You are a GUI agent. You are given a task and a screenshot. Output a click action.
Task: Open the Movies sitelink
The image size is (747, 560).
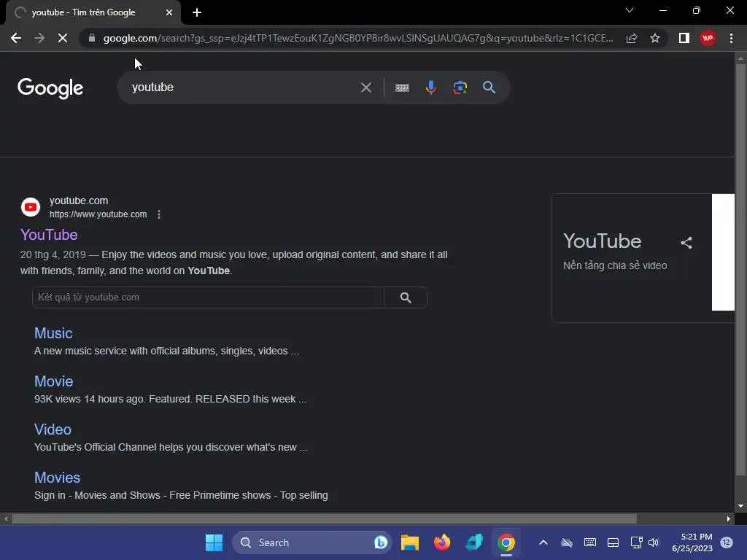tap(57, 478)
